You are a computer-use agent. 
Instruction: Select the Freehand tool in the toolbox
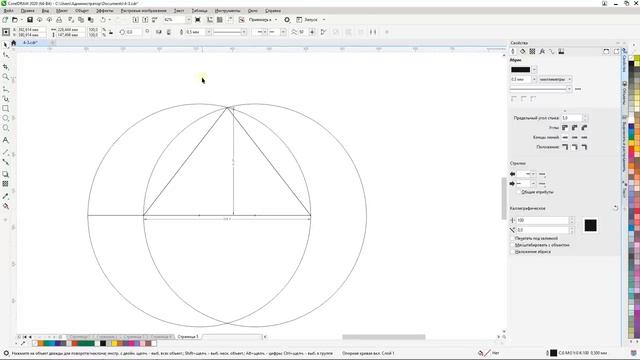coord(6,89)
